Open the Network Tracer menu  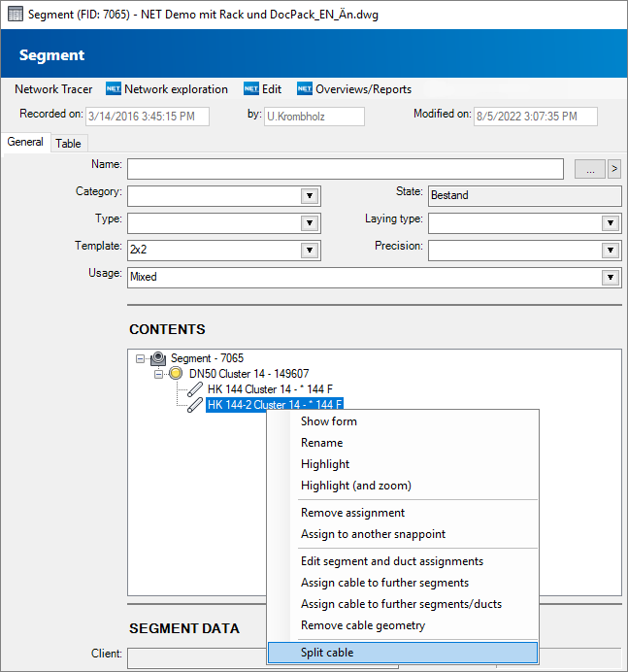[x=53, y=89]
